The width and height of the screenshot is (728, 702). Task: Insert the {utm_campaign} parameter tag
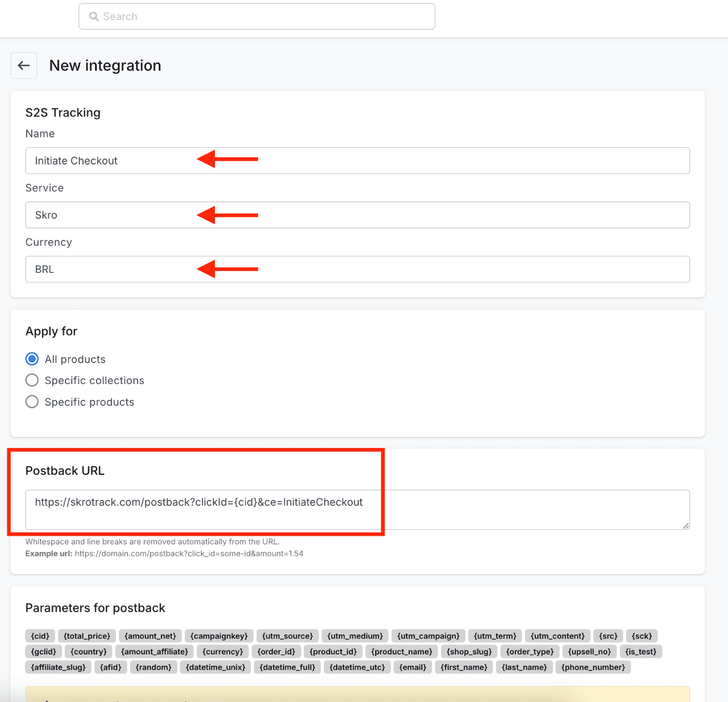click(x=428, y=636)
